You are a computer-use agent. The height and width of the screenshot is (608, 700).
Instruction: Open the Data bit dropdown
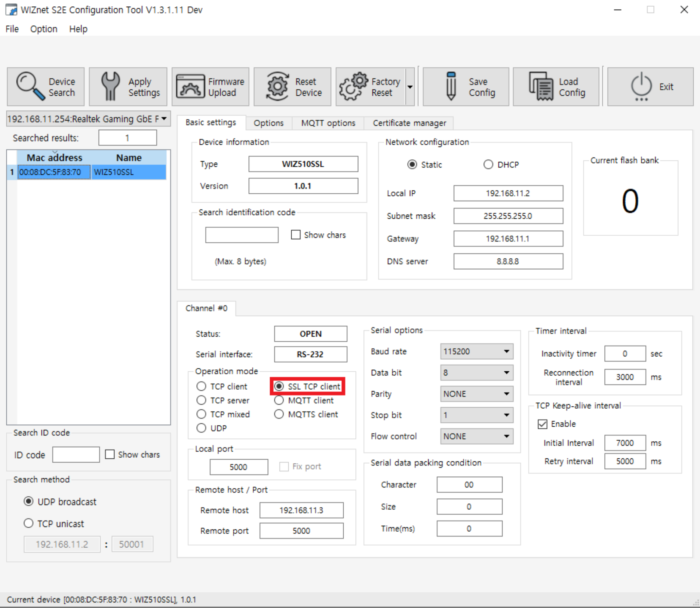[477, 373]
